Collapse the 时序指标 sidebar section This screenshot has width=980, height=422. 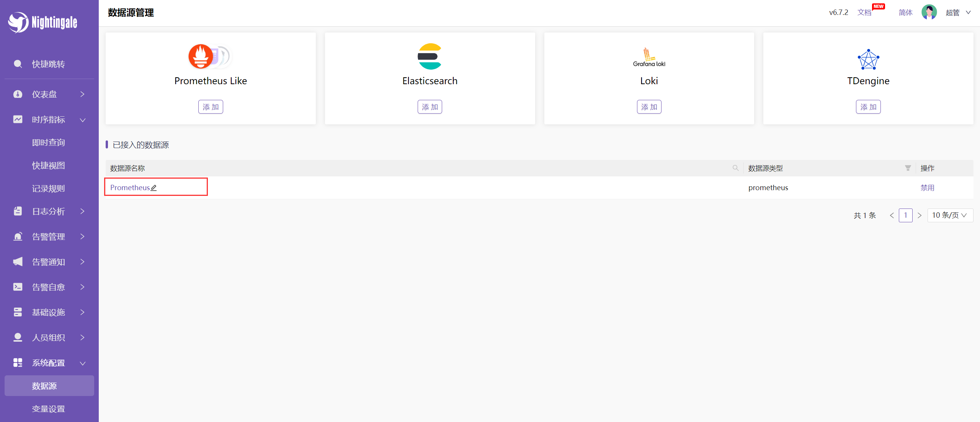click(x=49, y=120)
